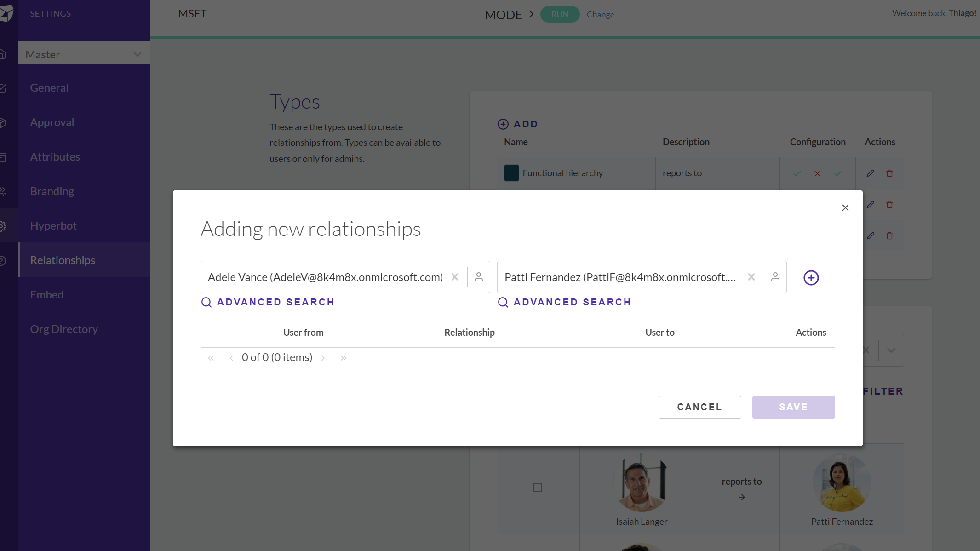Click the cube icon in left rail
The image size is (980, 551).
3,122
